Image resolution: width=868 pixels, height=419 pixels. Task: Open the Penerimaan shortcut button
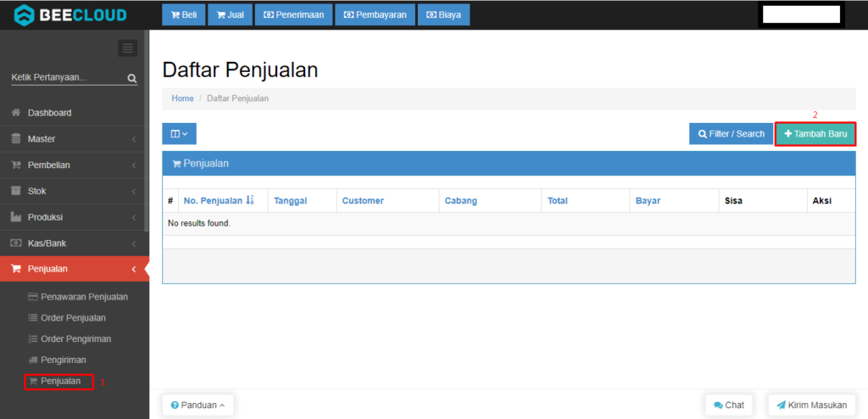click(x=293, y=15)
